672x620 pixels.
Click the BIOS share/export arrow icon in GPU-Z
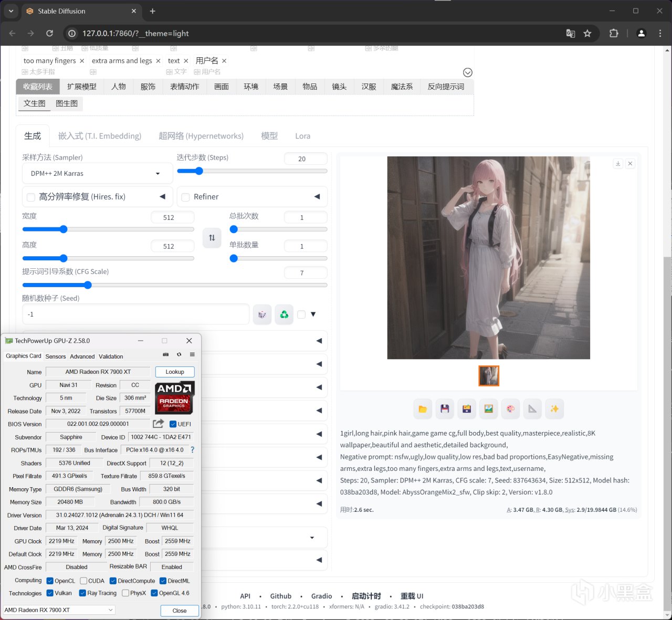point(158,424)
